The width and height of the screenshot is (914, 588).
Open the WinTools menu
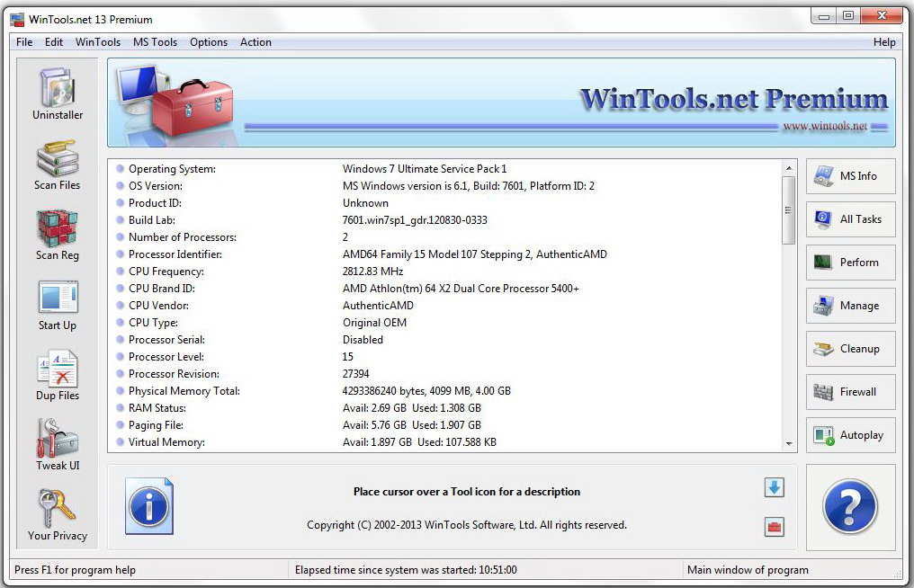(98, 42)
